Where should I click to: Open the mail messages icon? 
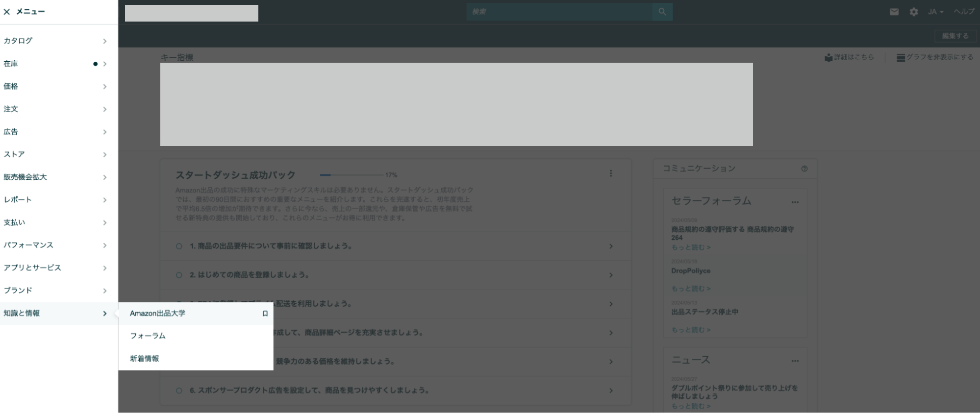(x=894, y=12)
